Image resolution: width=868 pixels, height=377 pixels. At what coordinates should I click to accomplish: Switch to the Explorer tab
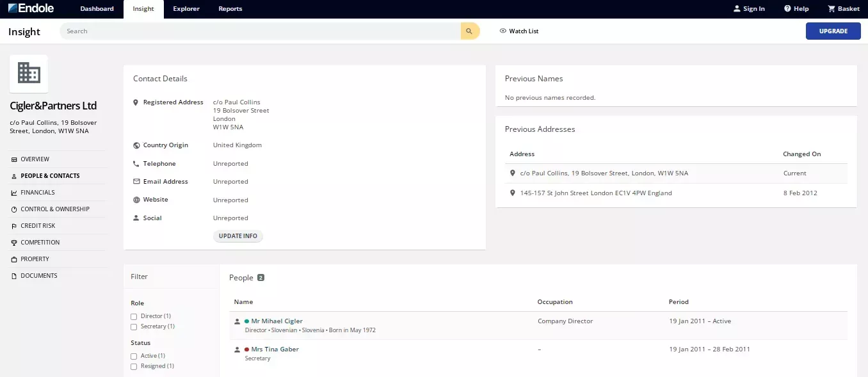coord(186,9)
